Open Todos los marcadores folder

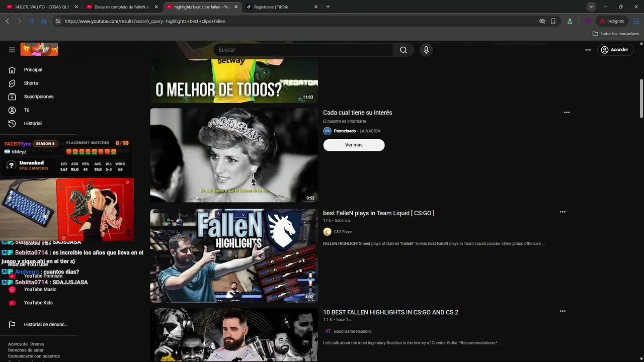tap(616, 34)
